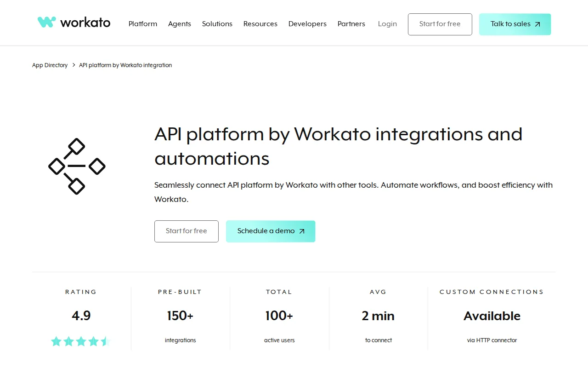Viewport: 588px width, 368px height.
Task: Click the 2 min to connect value
Action: click(378, 316)
